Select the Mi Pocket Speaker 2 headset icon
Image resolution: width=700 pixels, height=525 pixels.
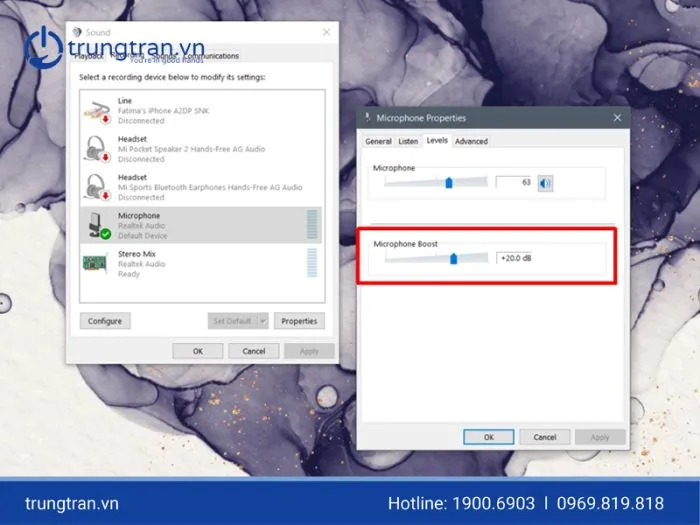click(97, 148)
